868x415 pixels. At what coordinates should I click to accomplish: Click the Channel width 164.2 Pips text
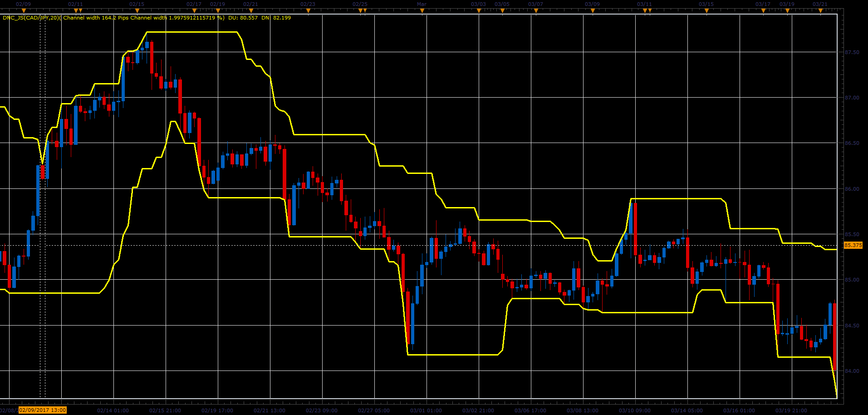coord(96,18)
